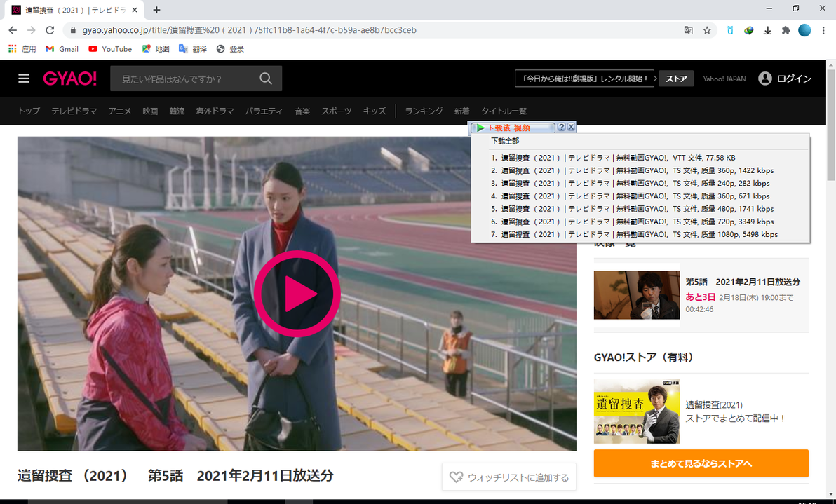
Task: Open the 第5話 2021年2月11日放送分 episode title
Action: [743, 282]
